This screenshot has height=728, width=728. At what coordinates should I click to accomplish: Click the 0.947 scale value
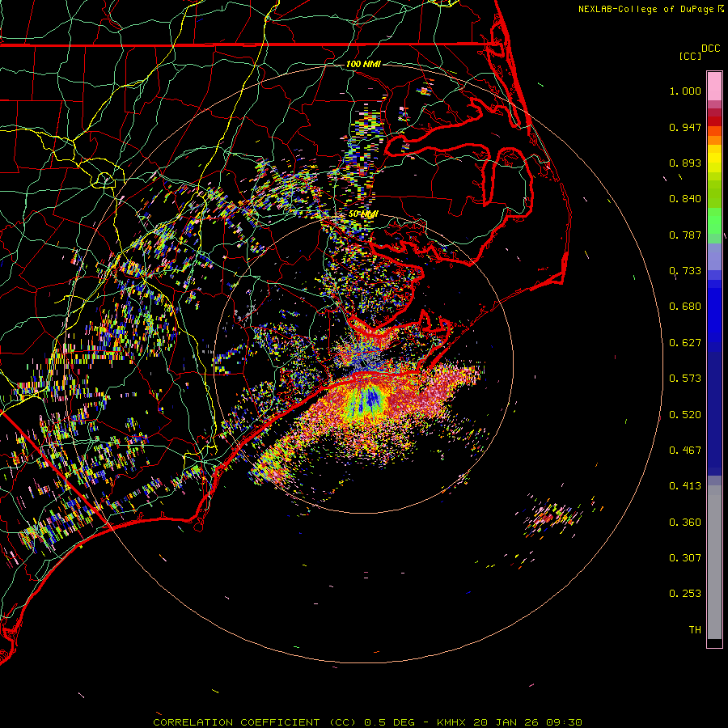[x=685, y=127]
